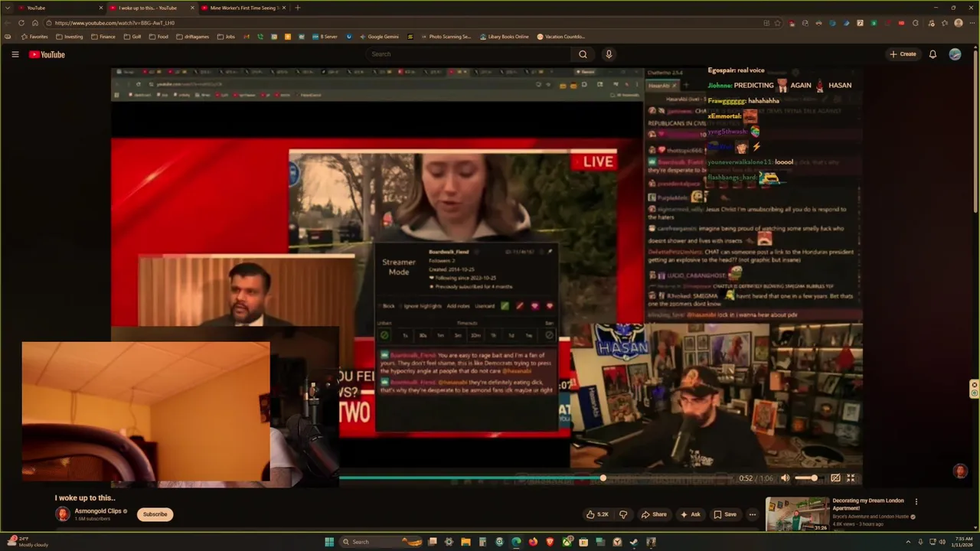Image resolution: width=980 pixels, height=551 pixels.
Task: Click the YouTube search input field
Action: click(x=469, y=54)
